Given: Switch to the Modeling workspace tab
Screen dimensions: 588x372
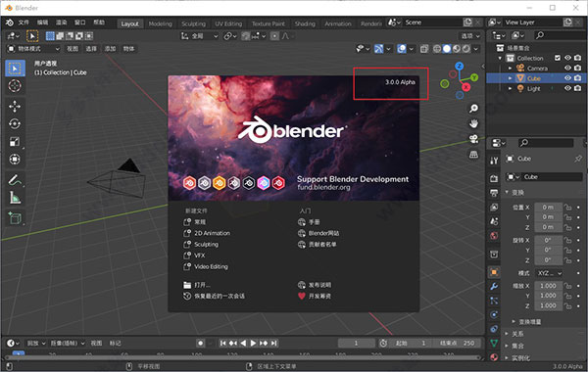Looking at the screenshot, I should (x=160, y=23).
